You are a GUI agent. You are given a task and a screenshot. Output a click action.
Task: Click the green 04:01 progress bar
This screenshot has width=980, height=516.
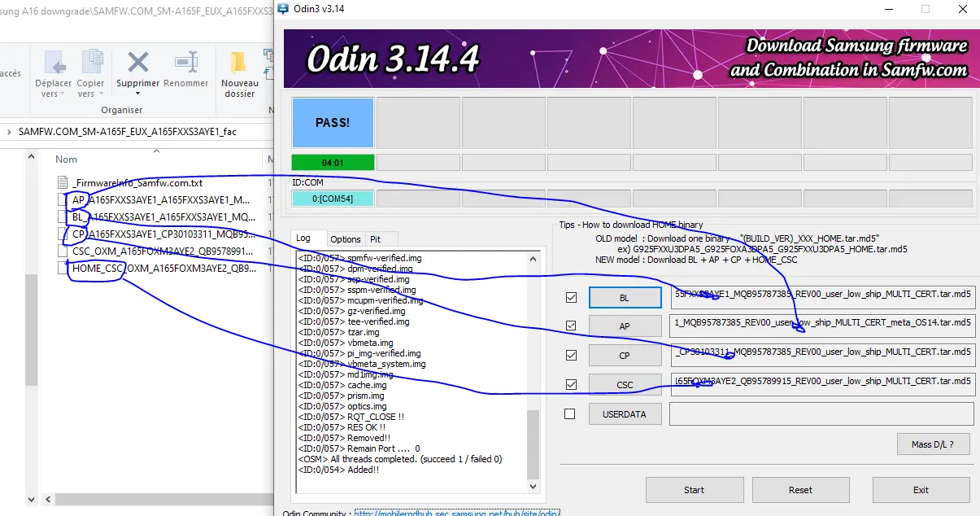(x=333, y=162)
